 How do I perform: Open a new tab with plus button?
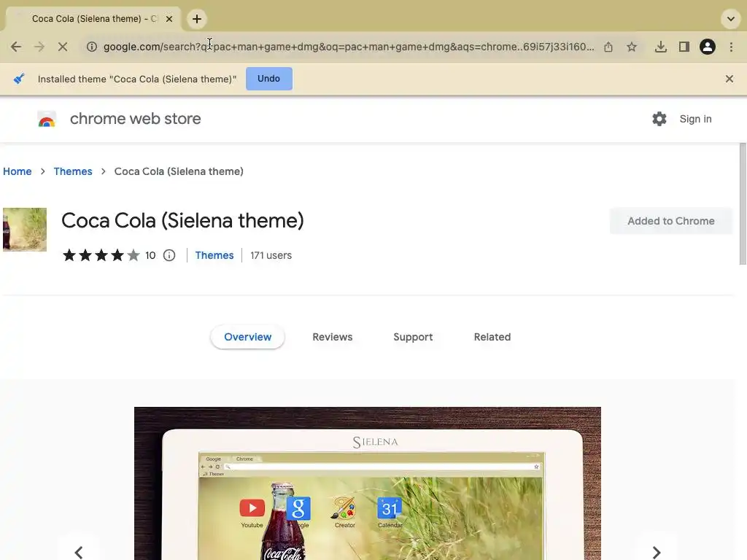click(197, 19)
